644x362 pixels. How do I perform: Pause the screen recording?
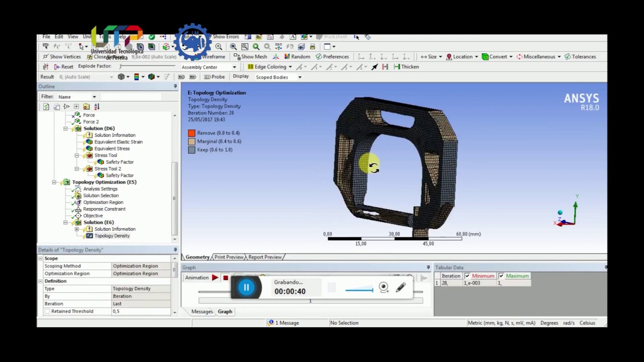point(247,288)
